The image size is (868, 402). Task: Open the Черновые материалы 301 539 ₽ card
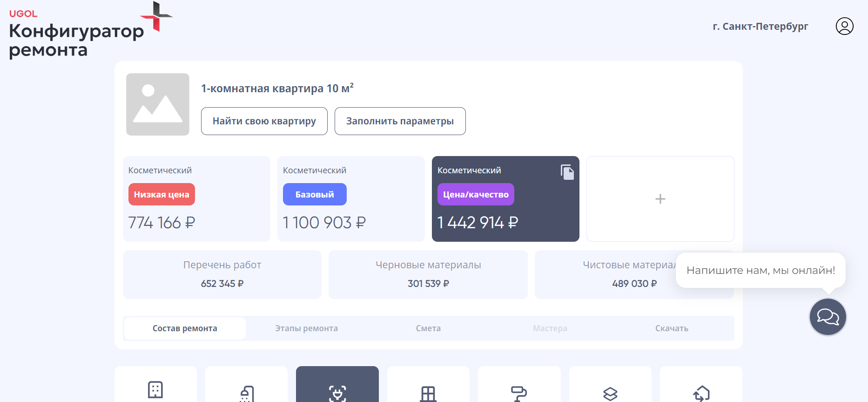click(428, 274)
